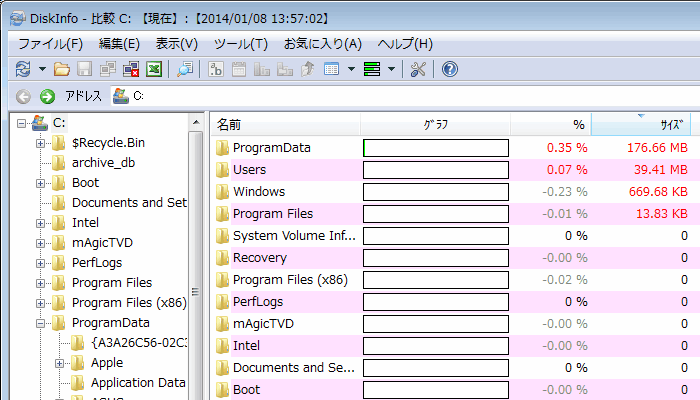
Task: Open the ツール(T) menu
Action: coord(240,44)
